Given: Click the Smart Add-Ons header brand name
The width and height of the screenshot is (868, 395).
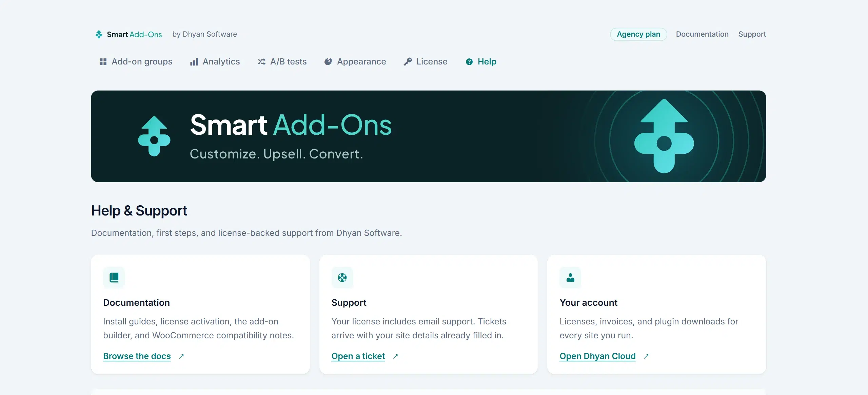Looking at the screenshot, I should [134, 34].
